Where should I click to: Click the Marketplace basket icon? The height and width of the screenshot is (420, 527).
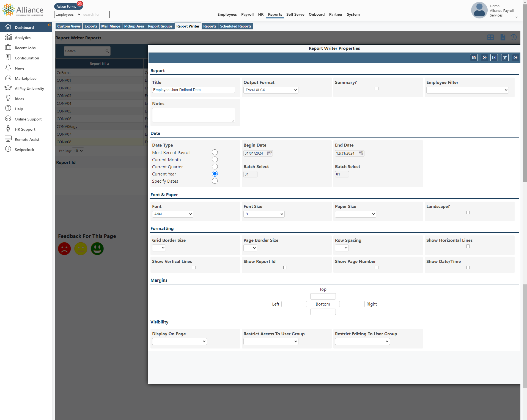click(x=8, y=78)
